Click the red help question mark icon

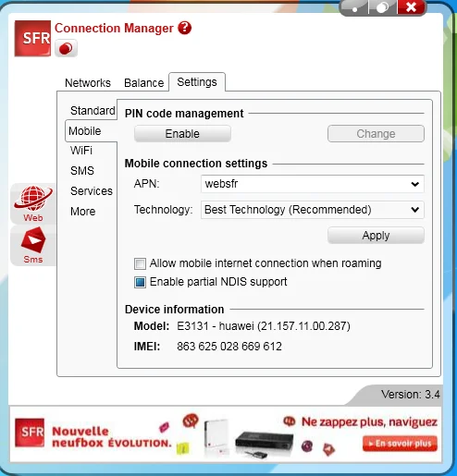185,28
